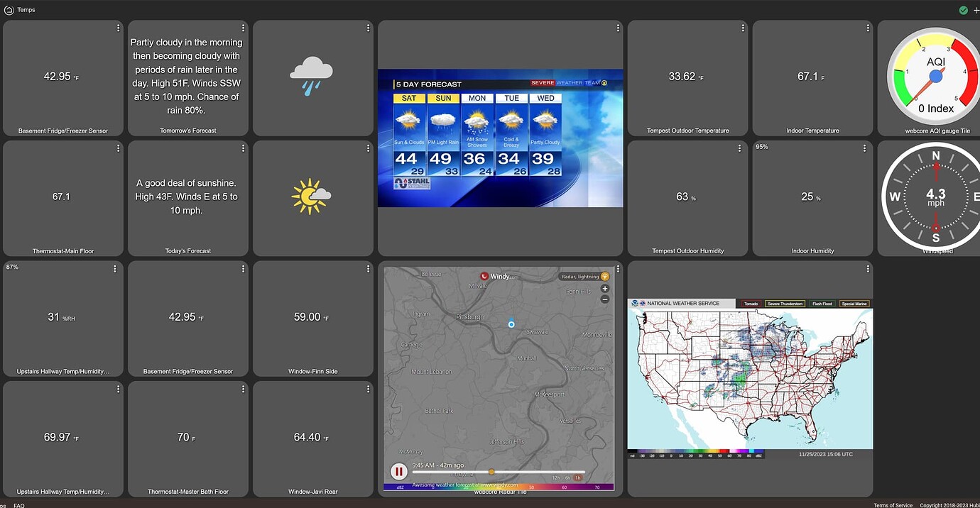The height and width of the screenshot is (508, 980).
Task: Open the FAQ link in the bottom bar
Action: pos(19,505)
